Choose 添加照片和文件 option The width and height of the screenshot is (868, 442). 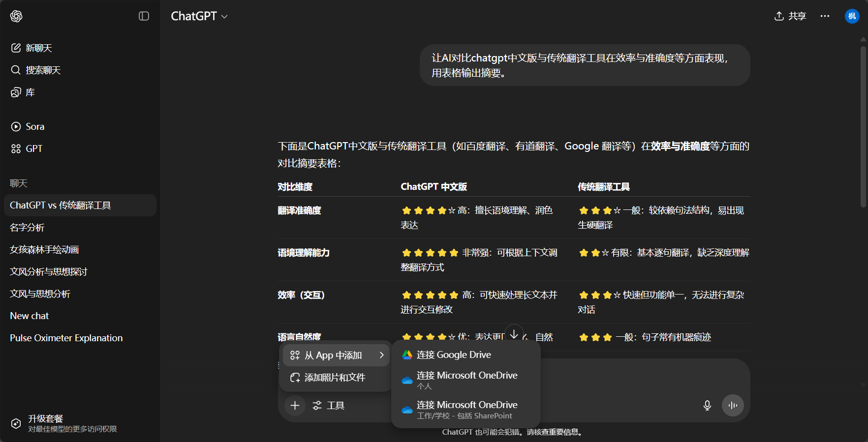click(x=337, y=377)
